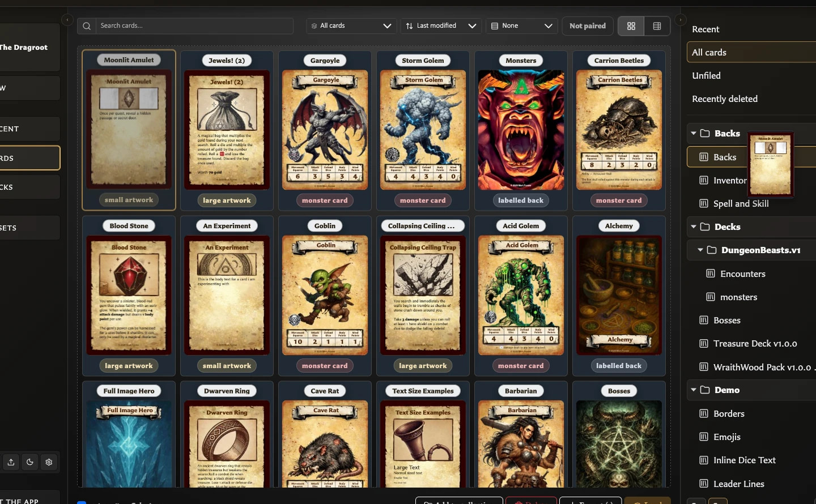This screenshot has width=816, height=504.
Task: Open the All cards filter dropdown
Action: pyautogui.click(x=351, y=26)
